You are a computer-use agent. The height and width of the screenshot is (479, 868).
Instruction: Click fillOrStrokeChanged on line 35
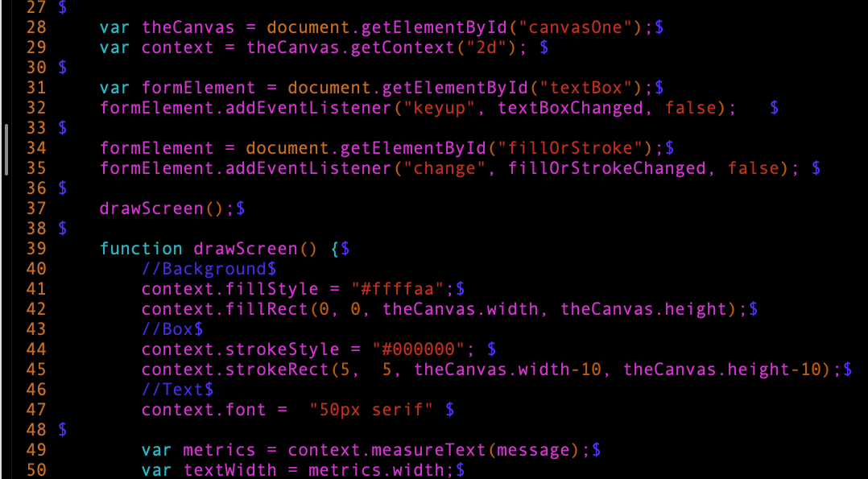[x=607, y=168]
